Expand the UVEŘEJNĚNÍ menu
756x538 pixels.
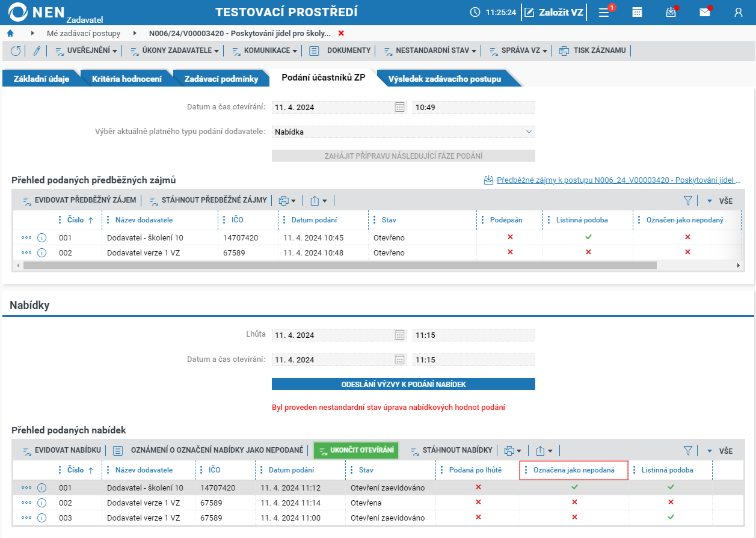tap(87, 51)
